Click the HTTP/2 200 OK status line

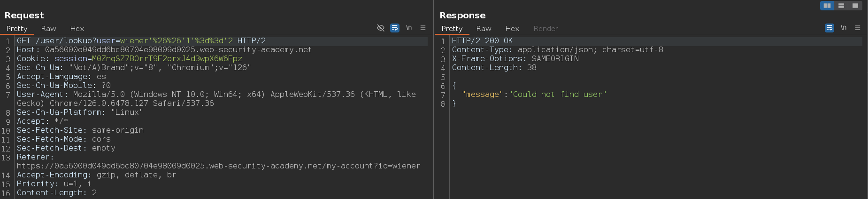pyautogui.click(x=482, y=41)
